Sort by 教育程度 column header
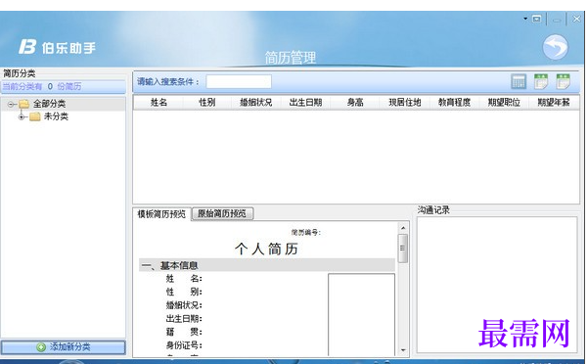Viewport: 588px width, 364px height. (454, 103)
